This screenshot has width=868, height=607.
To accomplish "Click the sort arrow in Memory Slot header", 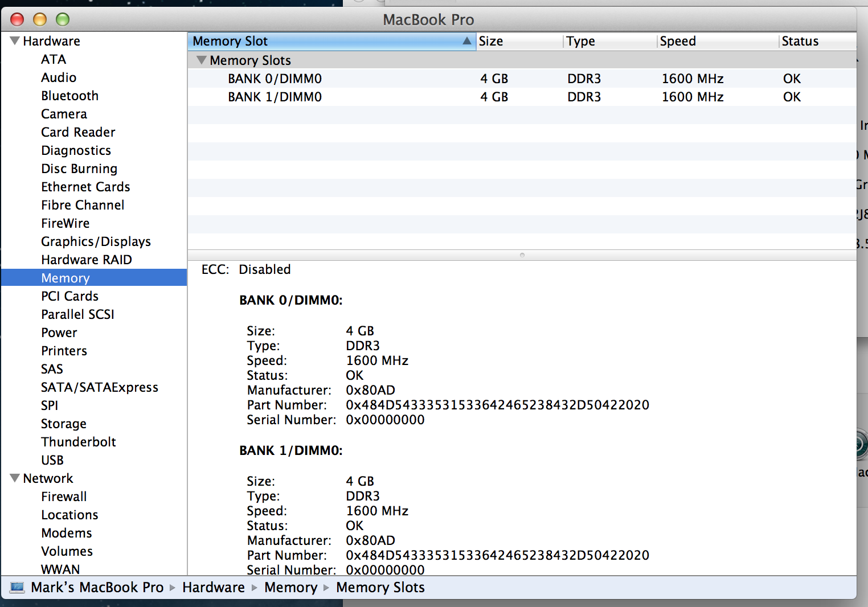I will pyautogui.click(x=466, y=41).
